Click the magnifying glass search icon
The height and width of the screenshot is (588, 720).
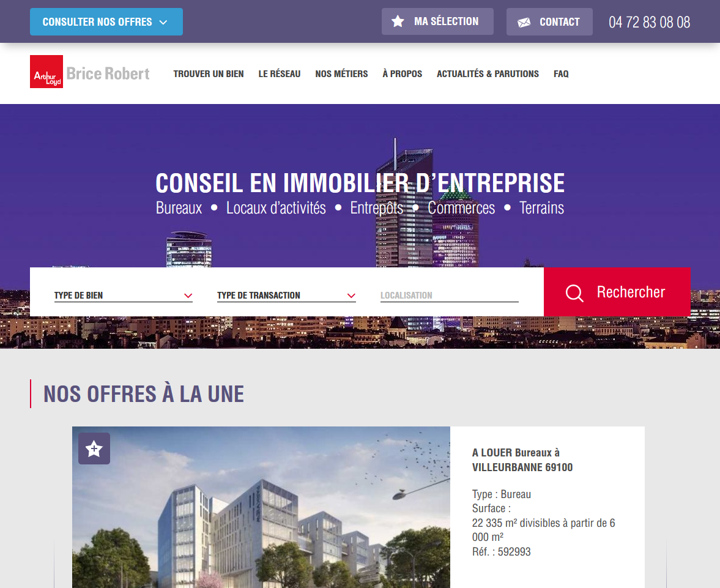pos(574,292)
